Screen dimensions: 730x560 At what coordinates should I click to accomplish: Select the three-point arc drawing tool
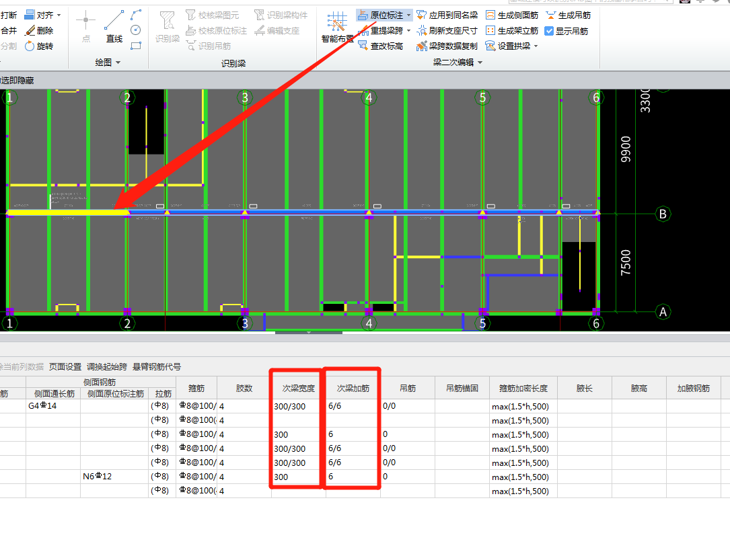136,15
